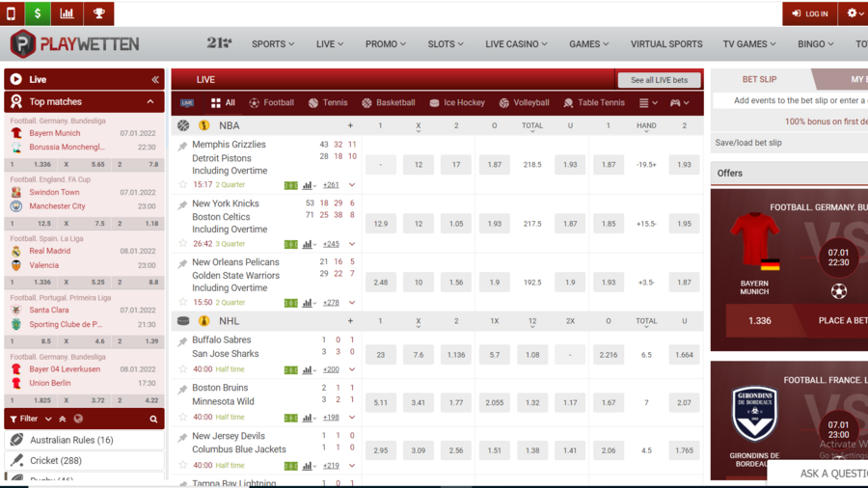
Task: Collapse the Top matches section
Action: (150, 102)
